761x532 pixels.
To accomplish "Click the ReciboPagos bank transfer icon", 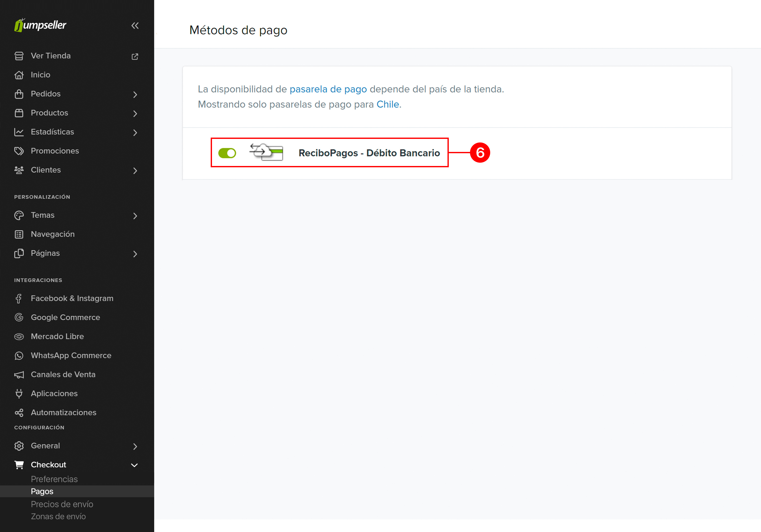I will click(x=266, y=152).
